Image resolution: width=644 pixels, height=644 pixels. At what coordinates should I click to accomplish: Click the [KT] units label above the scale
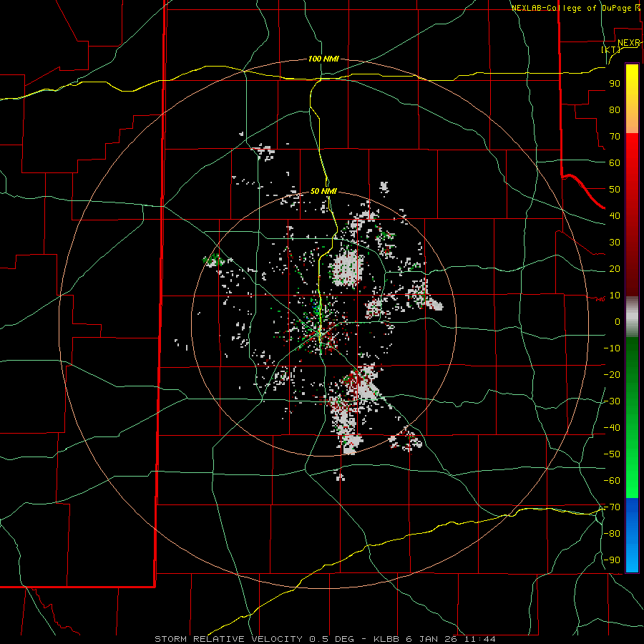click(611, 49)
